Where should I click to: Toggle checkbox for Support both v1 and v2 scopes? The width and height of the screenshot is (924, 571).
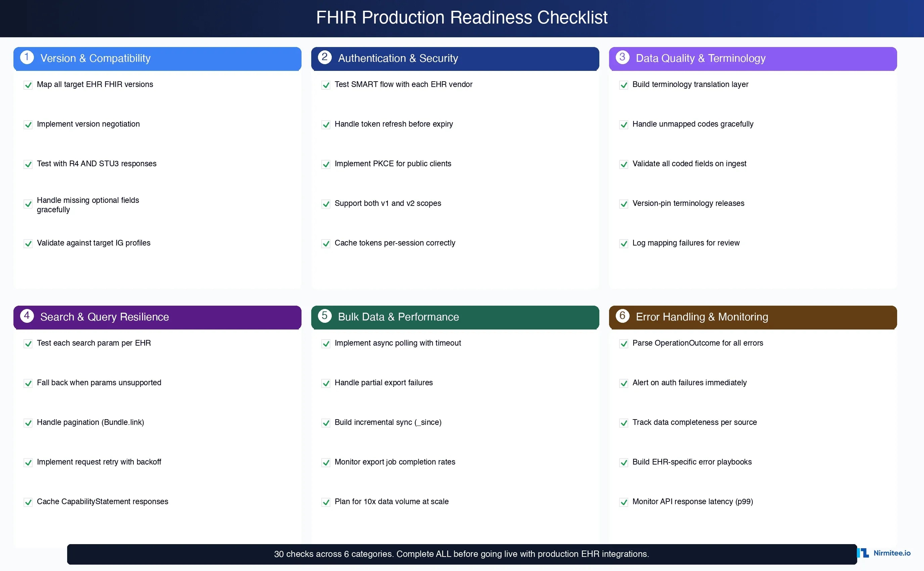[326, 204]
